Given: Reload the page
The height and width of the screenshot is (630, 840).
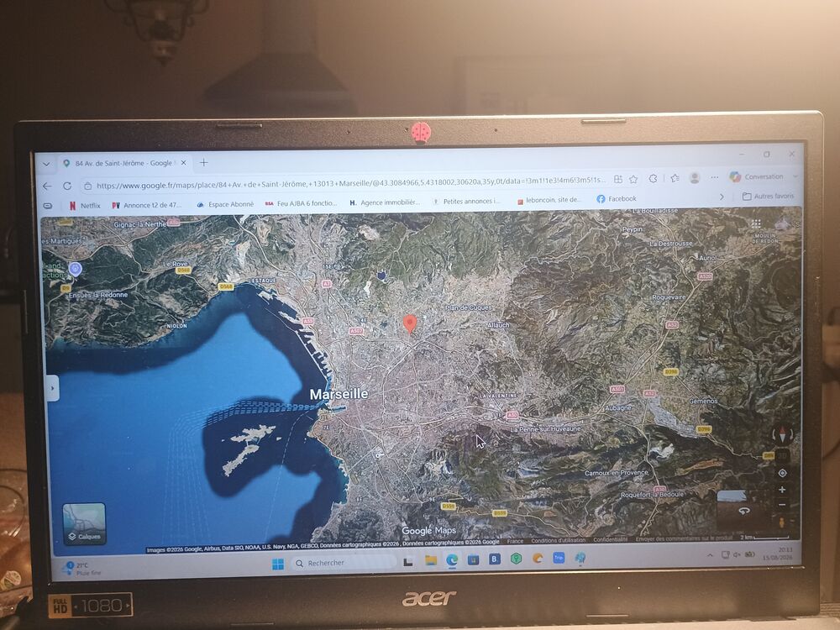Looking at the screenshot, I should (67, 186).
